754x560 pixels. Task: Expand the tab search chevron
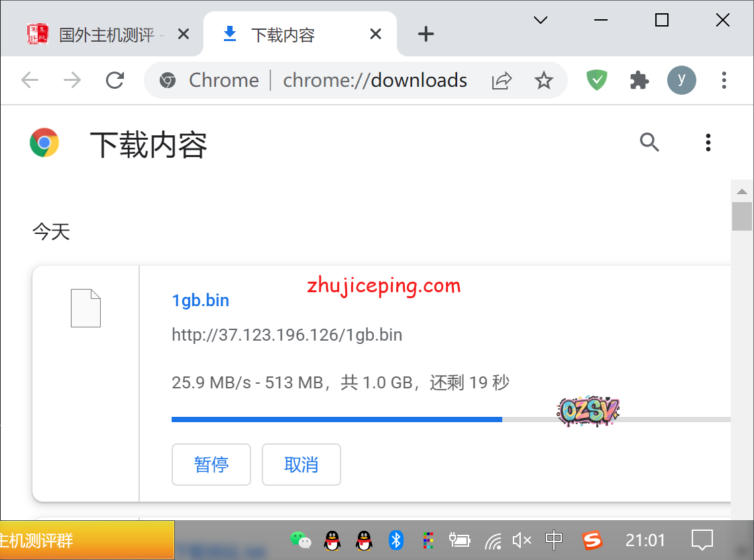[541, 20]
